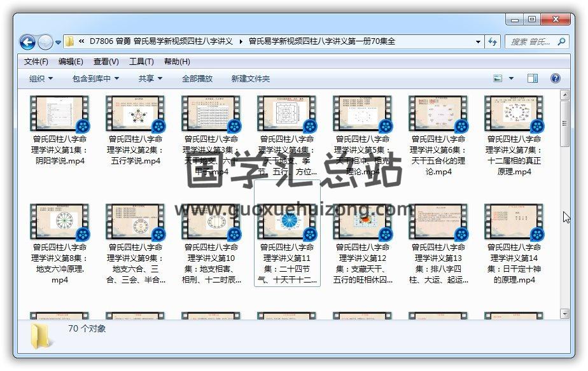Click file name 第7集：十二属相的真正原理.mp4

(x=514, y=155)
